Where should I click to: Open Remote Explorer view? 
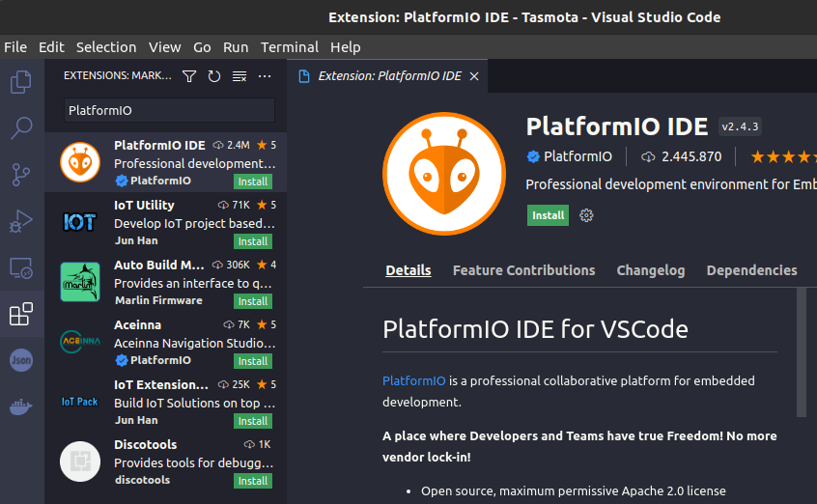[21, 268]
